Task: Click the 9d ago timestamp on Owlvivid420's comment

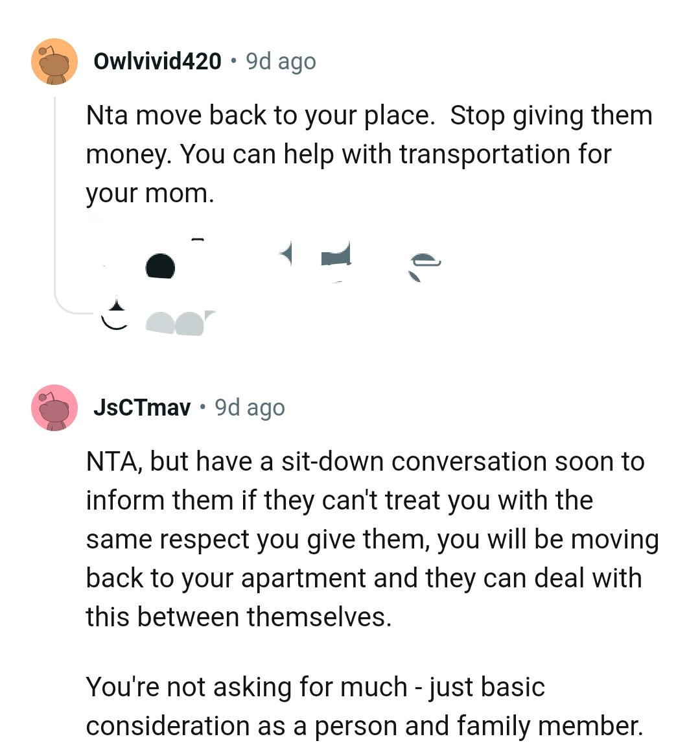Action: click(279, 60)
